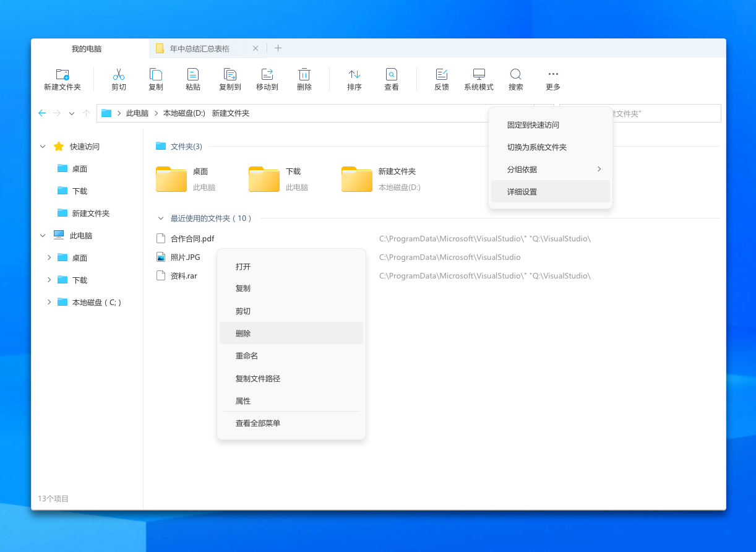The width and height of the screenshot is (756, 552).
Task: Click the path text beside 照片.JPG
Action: point(450,257)
